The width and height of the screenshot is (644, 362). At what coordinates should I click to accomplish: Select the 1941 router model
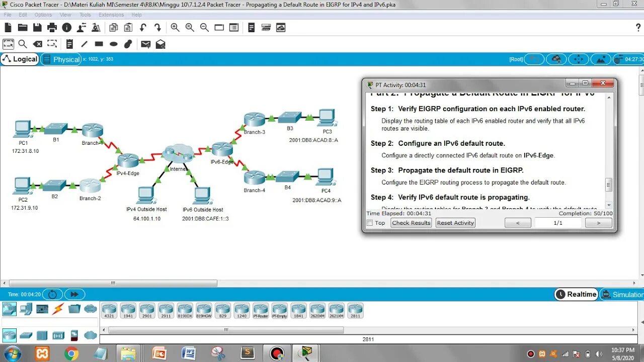coord(128,310)
